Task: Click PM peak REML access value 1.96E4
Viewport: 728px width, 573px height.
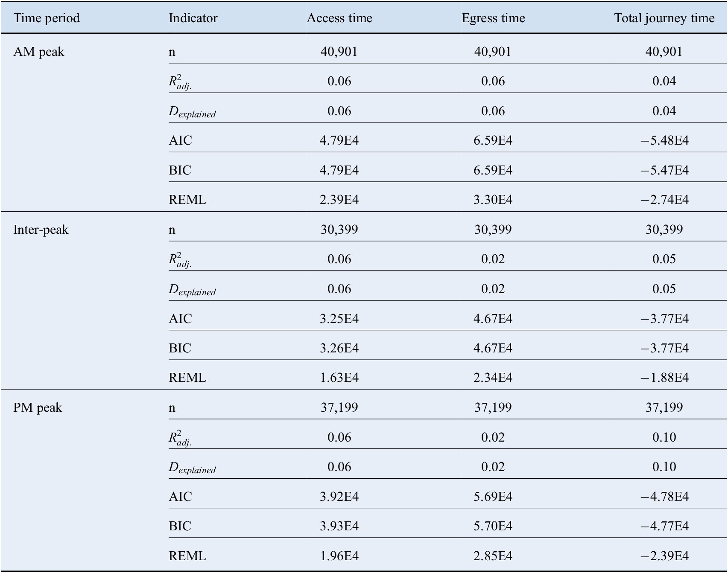Action: 339,556
